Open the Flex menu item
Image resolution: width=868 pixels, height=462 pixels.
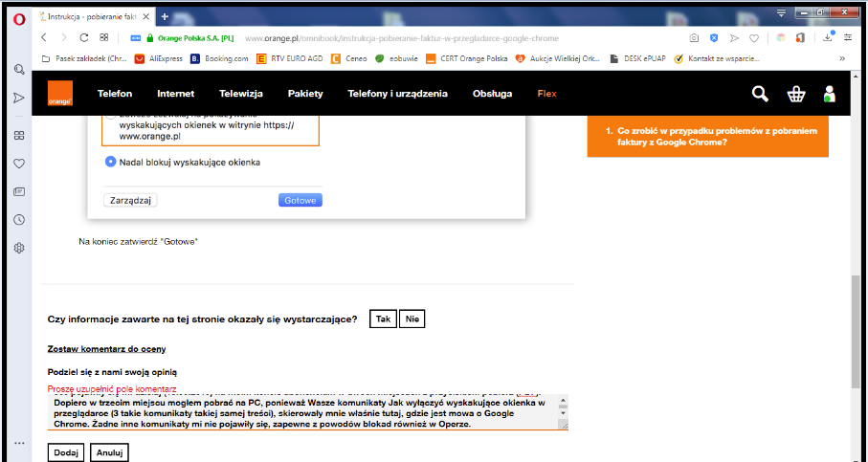click(x=546, y=94)
